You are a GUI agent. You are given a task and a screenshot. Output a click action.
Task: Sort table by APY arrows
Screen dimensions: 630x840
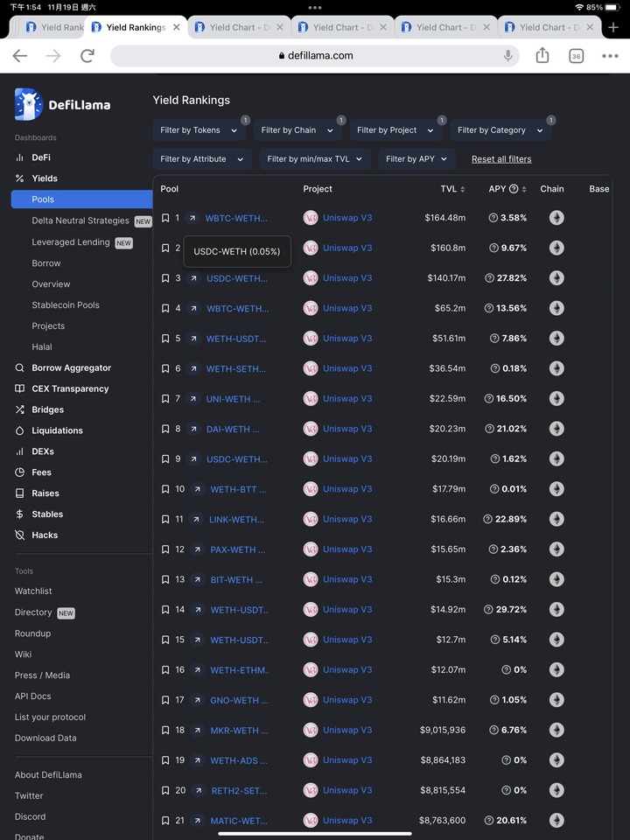(524, 189)
